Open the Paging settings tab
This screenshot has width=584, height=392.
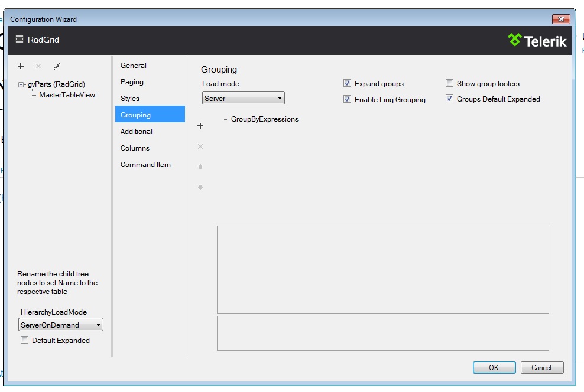(150, 82)
